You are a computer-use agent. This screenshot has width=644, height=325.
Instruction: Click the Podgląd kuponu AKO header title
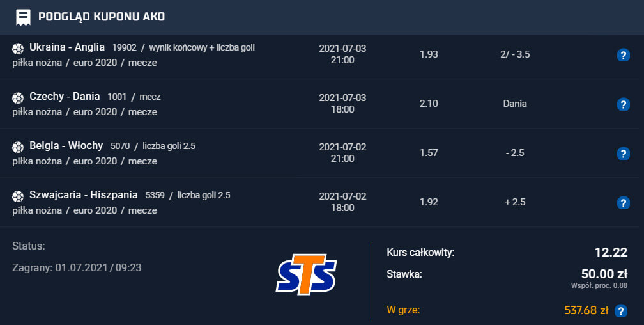pyautogui.click(x=102, y=17)
